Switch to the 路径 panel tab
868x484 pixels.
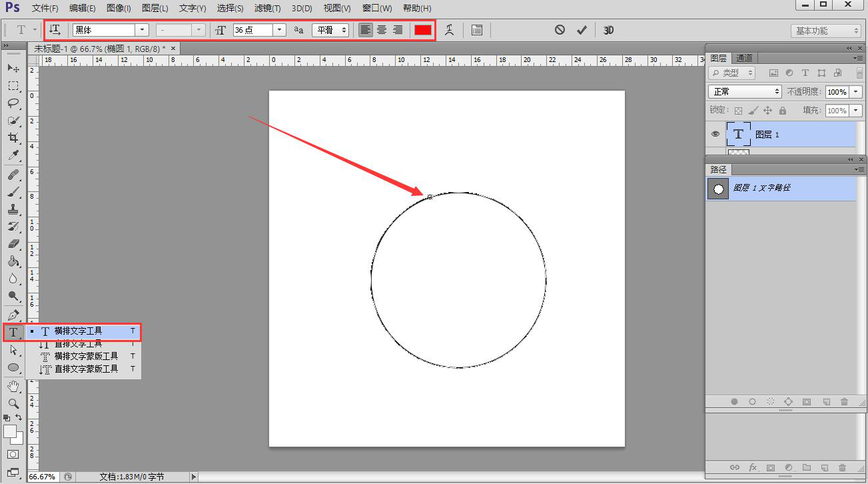pos(718,170)
